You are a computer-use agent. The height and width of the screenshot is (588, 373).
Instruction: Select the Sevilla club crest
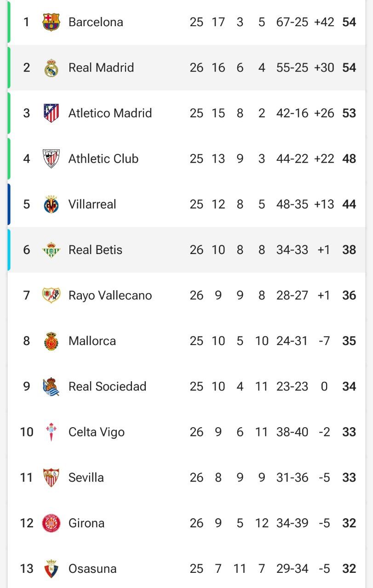[x=51, y=477]
